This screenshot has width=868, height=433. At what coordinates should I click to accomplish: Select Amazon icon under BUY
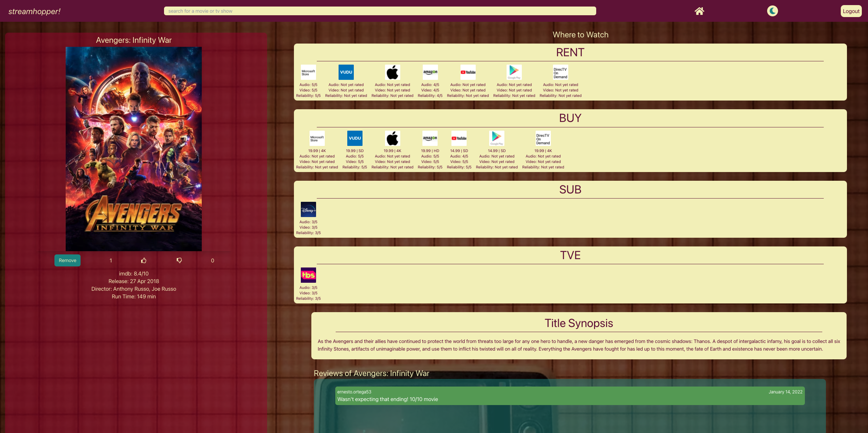pyautogui.click(x=430, y=138)
